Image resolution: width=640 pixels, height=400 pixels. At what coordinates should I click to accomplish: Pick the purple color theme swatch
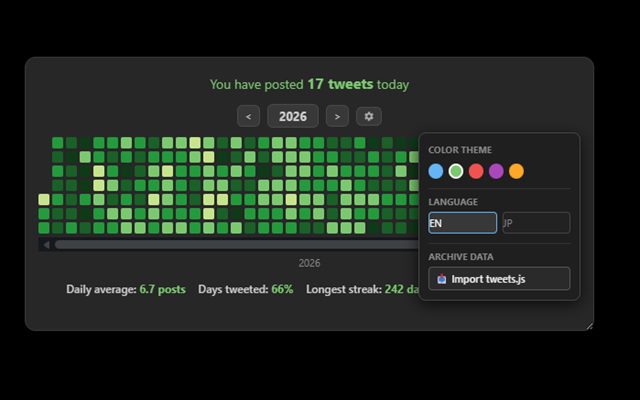click(x=496, y=171)
